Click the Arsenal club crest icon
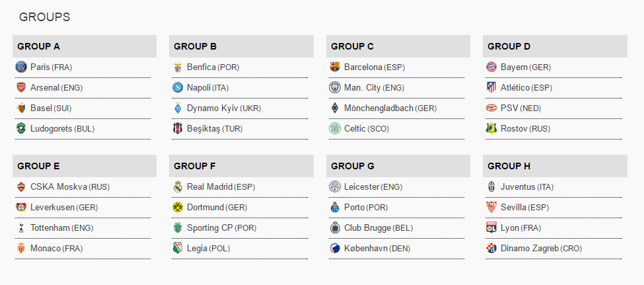Viewport: 644px width, 285px height. (x=21, y=87)
